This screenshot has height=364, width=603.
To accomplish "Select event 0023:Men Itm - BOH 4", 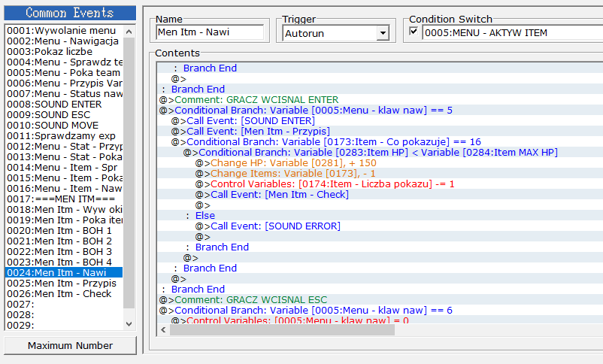I will point(64,262).
